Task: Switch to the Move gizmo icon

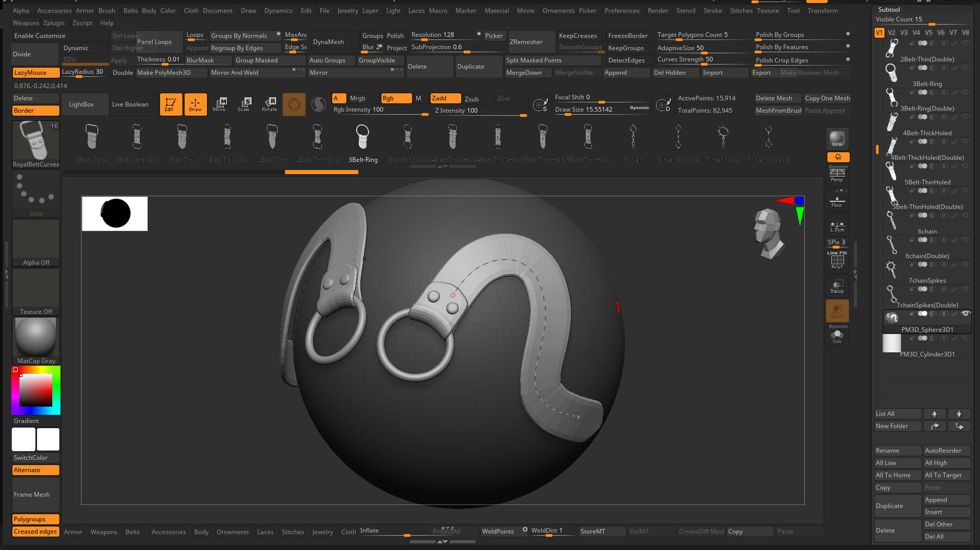Action: [x=219, y=104]
